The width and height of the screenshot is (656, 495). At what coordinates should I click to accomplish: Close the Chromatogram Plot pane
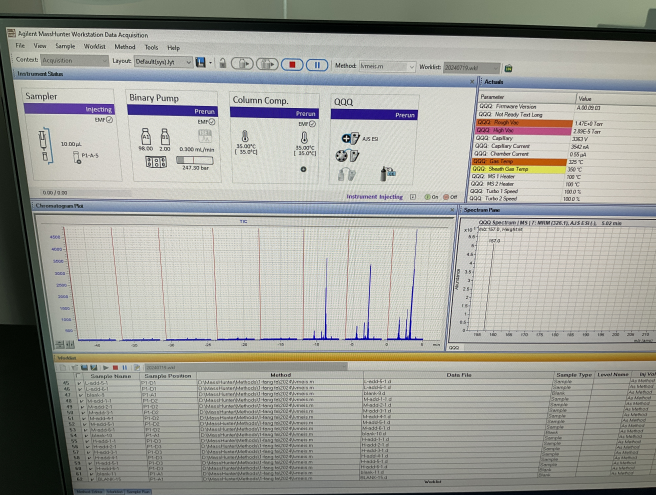(452, 210)
